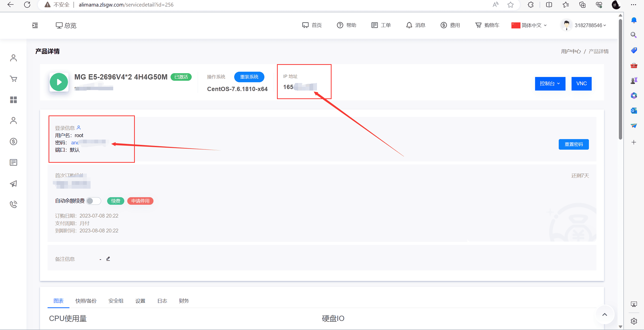Open collections icon in browser toolbar

[582, 5]
